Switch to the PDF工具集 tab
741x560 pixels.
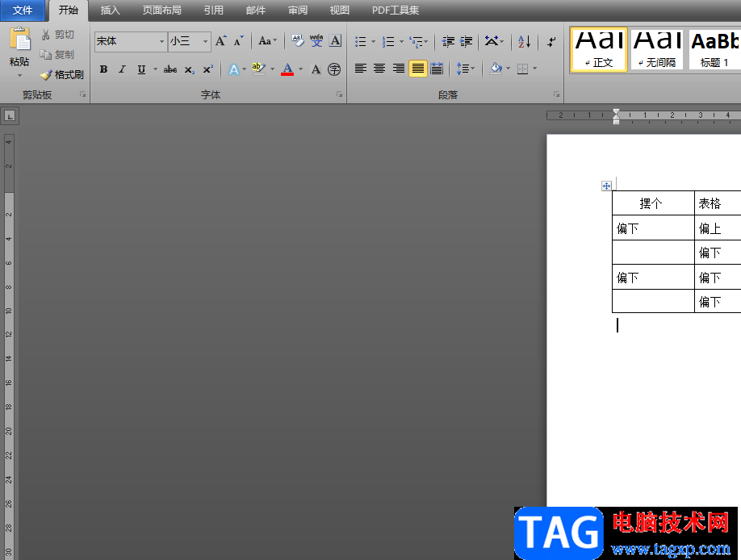click(x=395, y=10)
